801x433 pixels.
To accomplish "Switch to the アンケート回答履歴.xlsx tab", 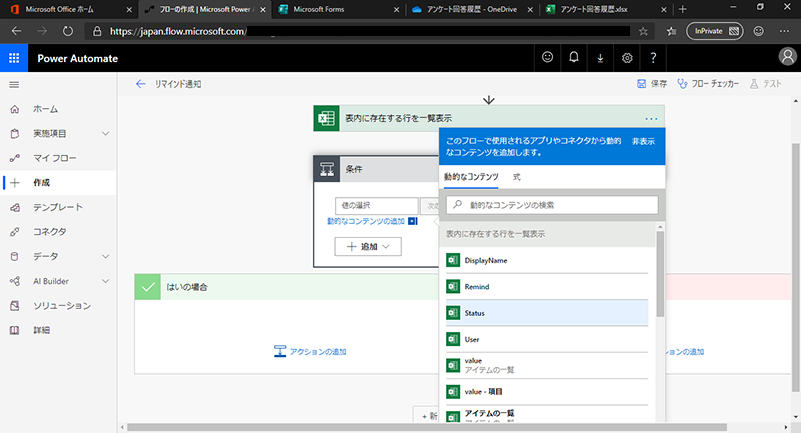I will coord(606,9).
